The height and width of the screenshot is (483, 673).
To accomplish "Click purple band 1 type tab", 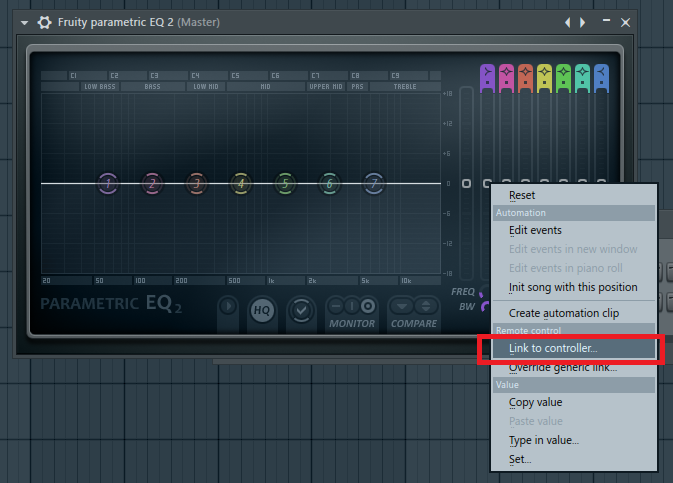I will click(487, 78).
